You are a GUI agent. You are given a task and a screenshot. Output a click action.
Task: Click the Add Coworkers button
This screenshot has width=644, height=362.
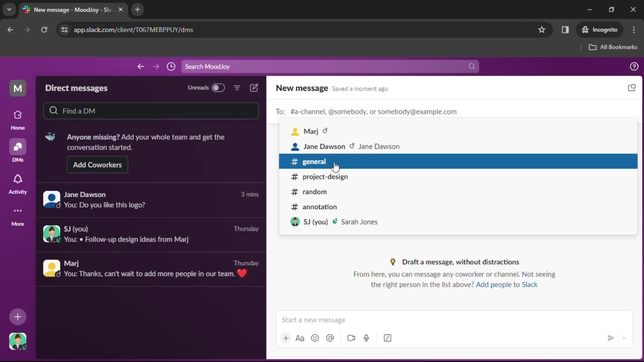(97, 165)
